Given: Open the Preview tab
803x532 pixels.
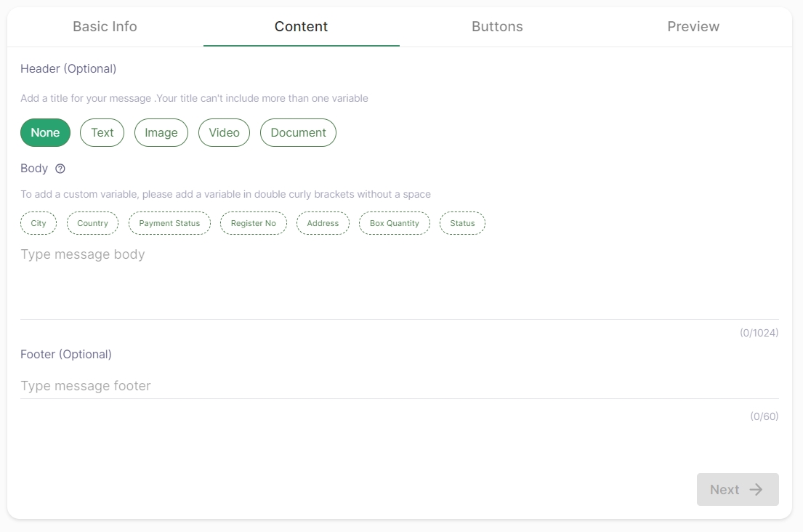Looking at the screenshot, I should click(x=693, y=27).
